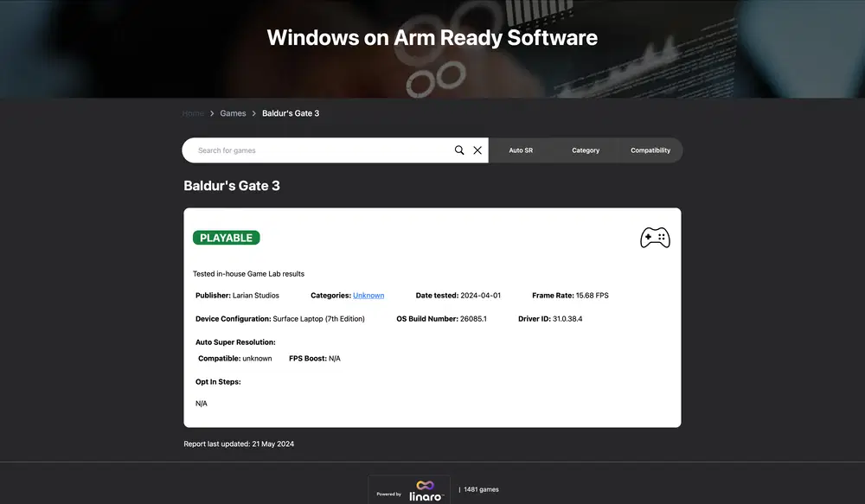Screen dimensions: 865x504
Task: Select Device Configuration Surface Laptop text
Action: coord(279,319)
